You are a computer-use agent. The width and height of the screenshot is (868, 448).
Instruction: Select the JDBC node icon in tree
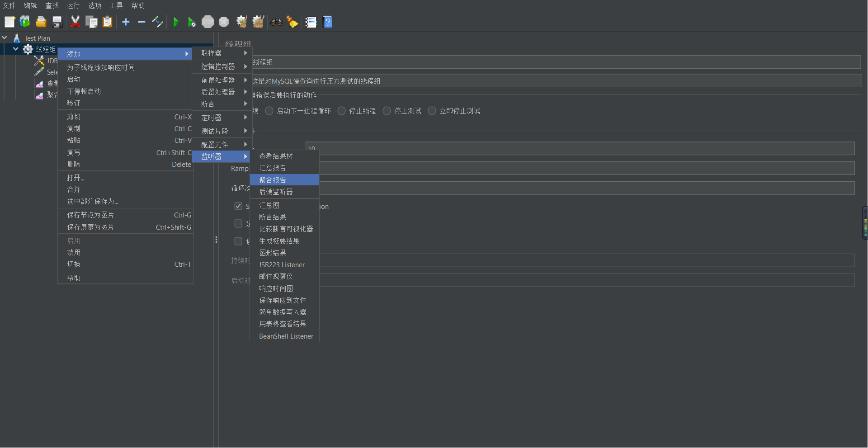(x=39, y=61)
